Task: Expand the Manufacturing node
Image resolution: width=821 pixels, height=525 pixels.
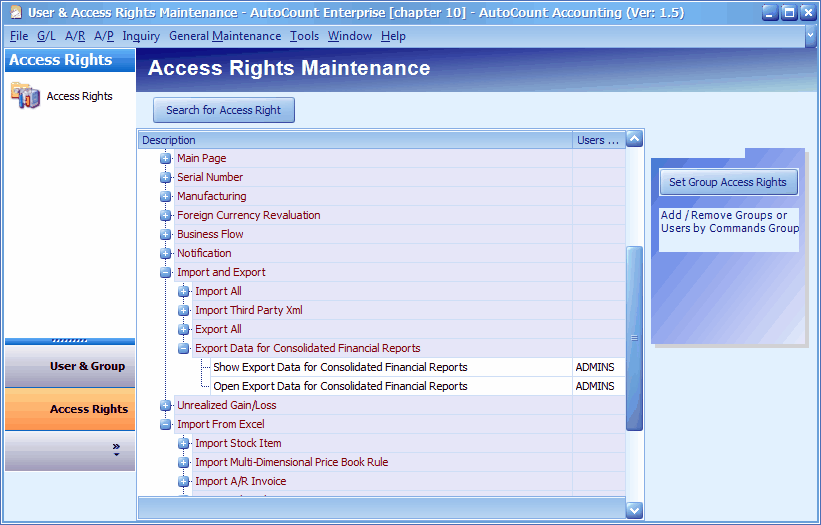Action: point(165,196)
